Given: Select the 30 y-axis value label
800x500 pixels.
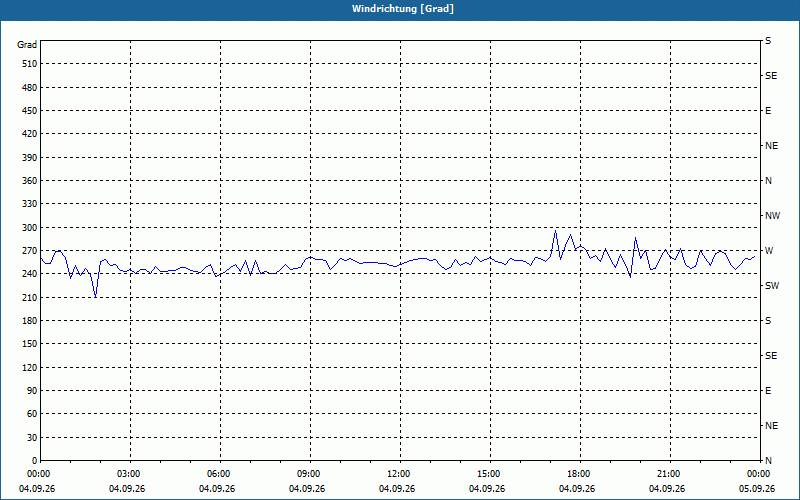Looking at the screenshot, I should click(x=32, y=437).
